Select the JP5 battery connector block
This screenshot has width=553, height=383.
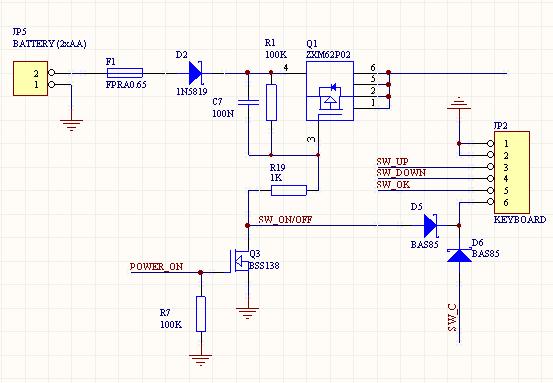click(x=31, y=79)
